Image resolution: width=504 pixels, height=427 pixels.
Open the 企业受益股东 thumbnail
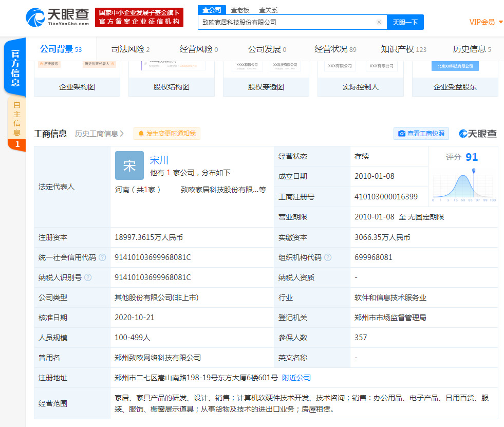pos(455,79)
